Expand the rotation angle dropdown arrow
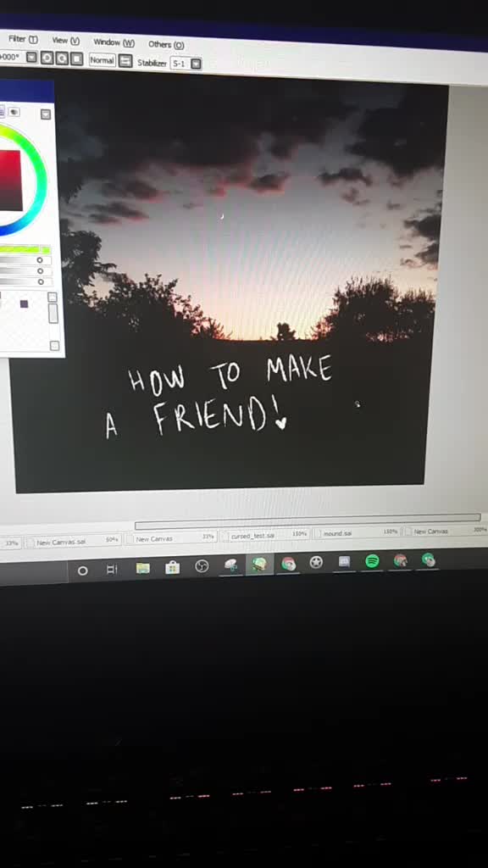This screenshot has width=488, height=868. pos(31,57)
